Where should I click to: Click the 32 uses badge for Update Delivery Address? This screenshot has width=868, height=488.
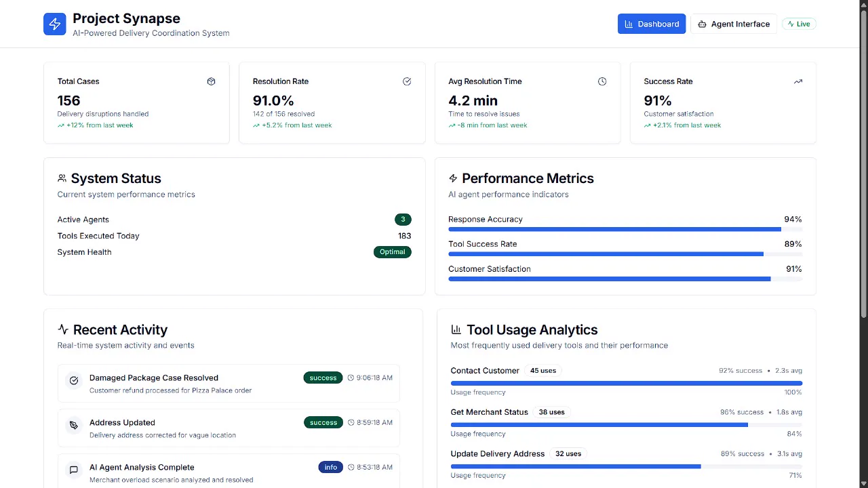coord(568,454)
